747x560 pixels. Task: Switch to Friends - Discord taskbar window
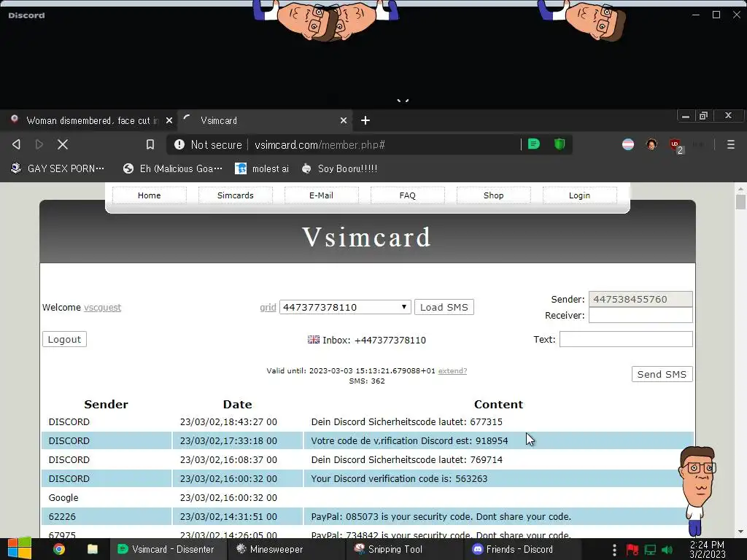521,549
